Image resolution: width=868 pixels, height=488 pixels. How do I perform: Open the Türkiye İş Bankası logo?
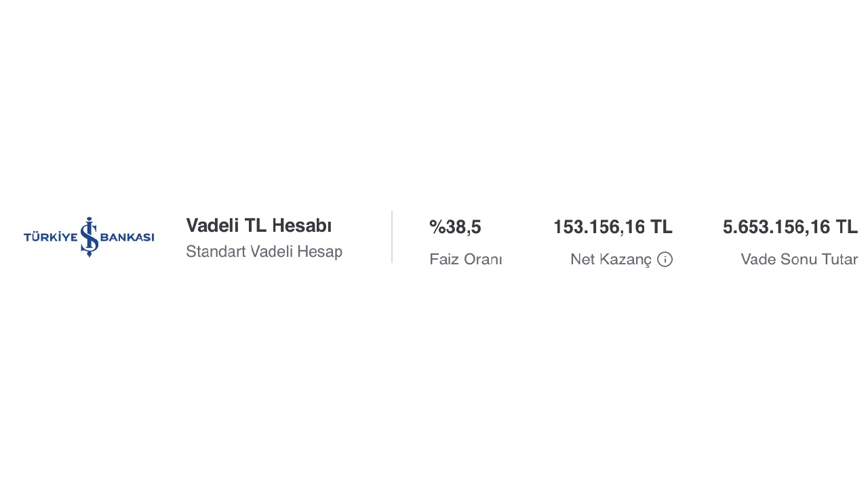click(89, 237)
